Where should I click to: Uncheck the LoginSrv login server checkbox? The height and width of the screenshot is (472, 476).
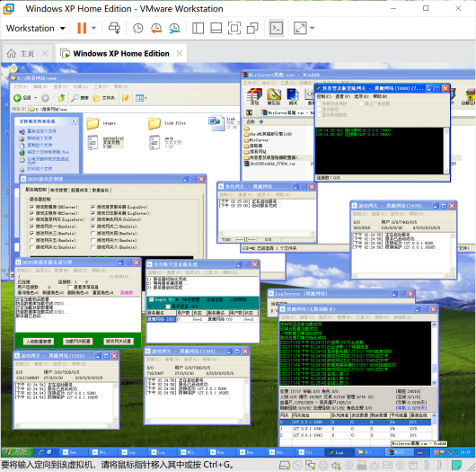93,207
